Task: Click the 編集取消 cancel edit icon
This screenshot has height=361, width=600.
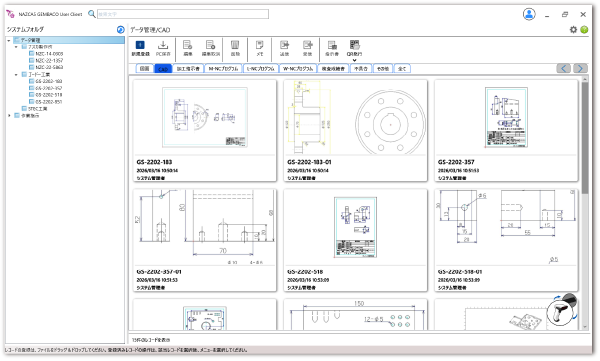Action: point(210,45)
